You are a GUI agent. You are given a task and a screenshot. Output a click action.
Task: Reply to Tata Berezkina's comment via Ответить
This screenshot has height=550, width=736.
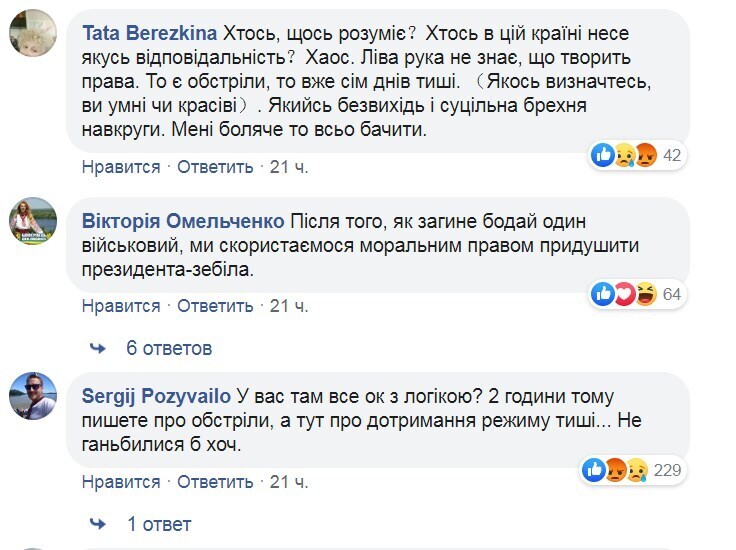click(215, 167)
